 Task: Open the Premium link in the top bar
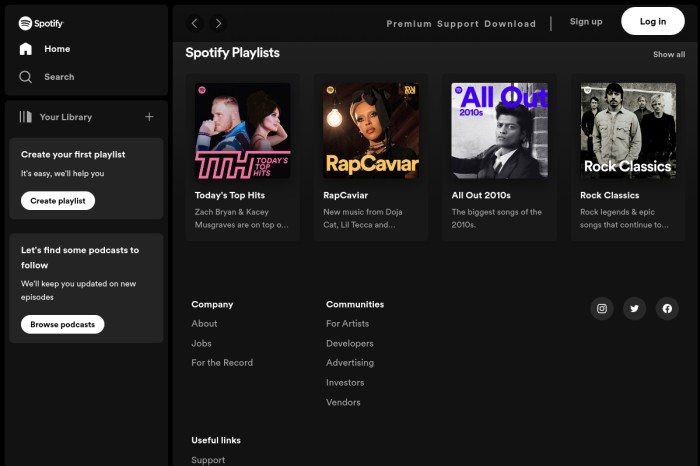click(409, 24)
